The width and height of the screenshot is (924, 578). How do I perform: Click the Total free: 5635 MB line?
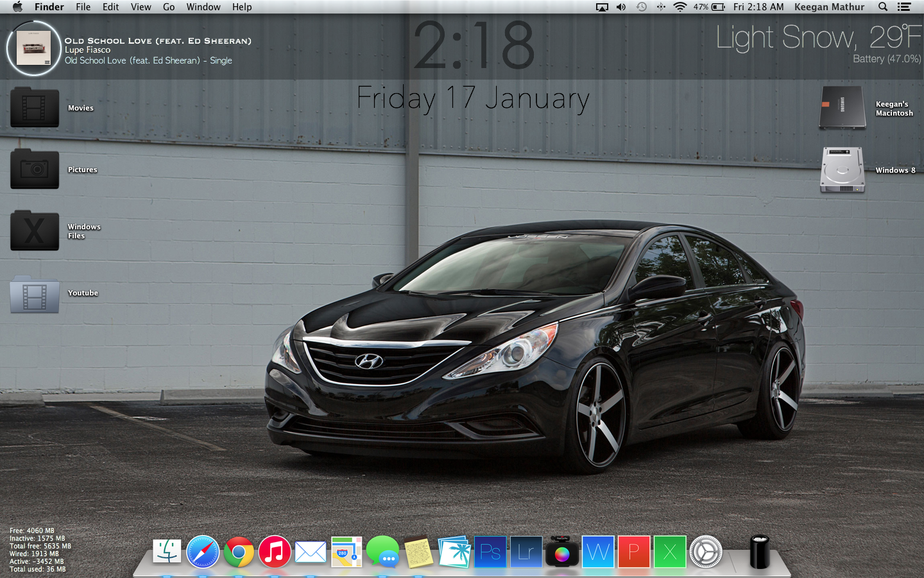40,547
